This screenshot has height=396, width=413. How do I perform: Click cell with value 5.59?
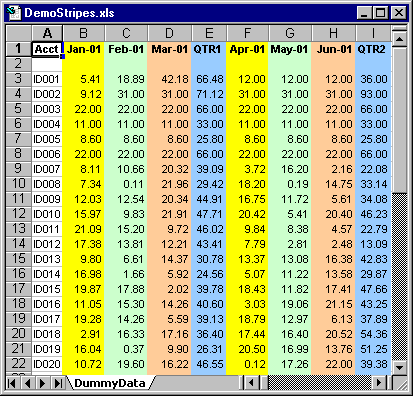click(169, 319)
